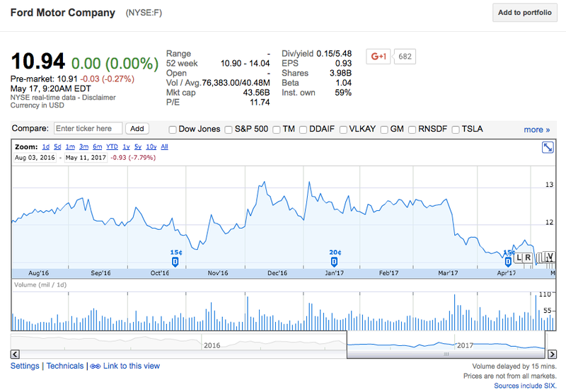566x392 pixels.
Task: Click the P/E value 11.74
Action: (x=260, y=103)
